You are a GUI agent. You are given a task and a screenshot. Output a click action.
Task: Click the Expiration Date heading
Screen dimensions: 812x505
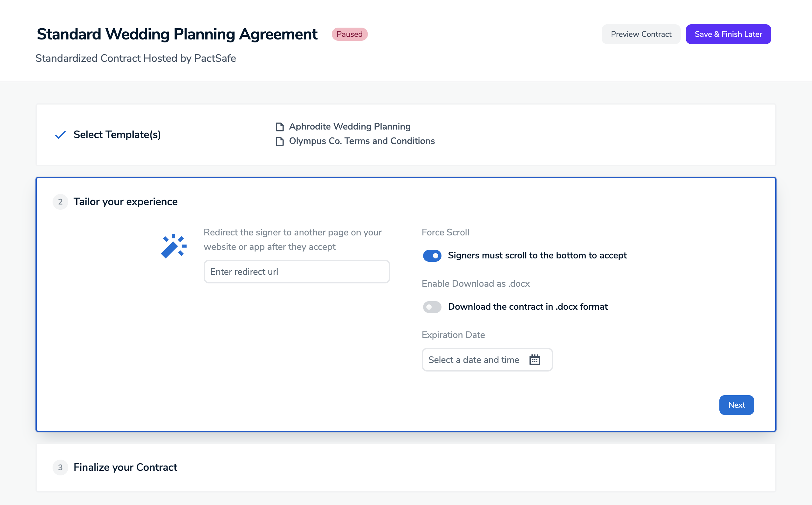tap(453, 335)
